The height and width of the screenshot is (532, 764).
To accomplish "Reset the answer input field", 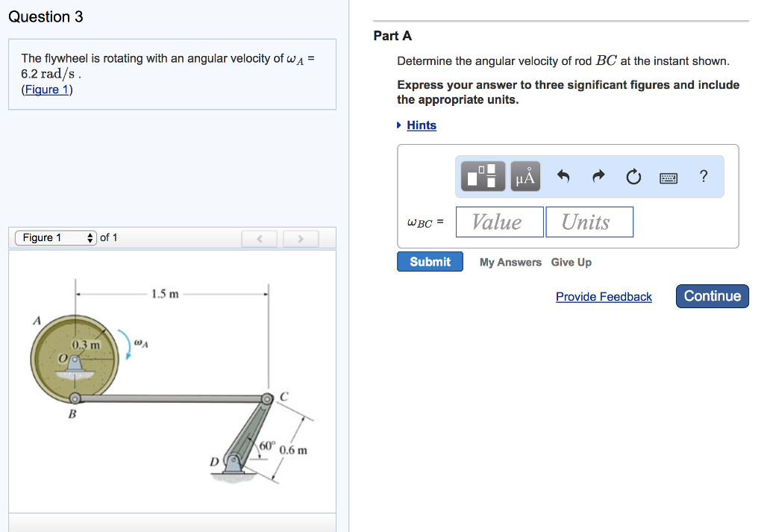I will click(x=633, y=177).
